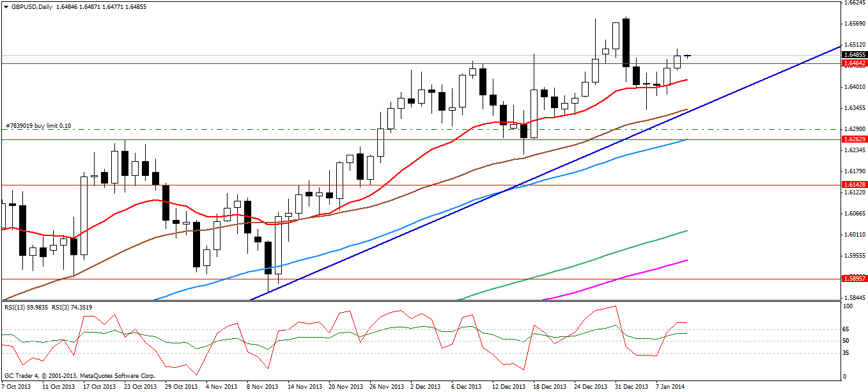This screenshot has width=868, height=392.
Task: Click the #7839019 buy limit 0.10 label
Action: click(x=38, y=125)
